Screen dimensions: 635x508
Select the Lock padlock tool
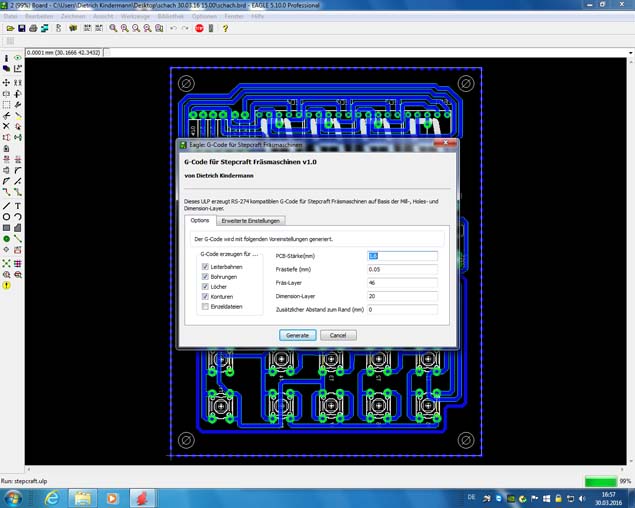click(6, 149)
